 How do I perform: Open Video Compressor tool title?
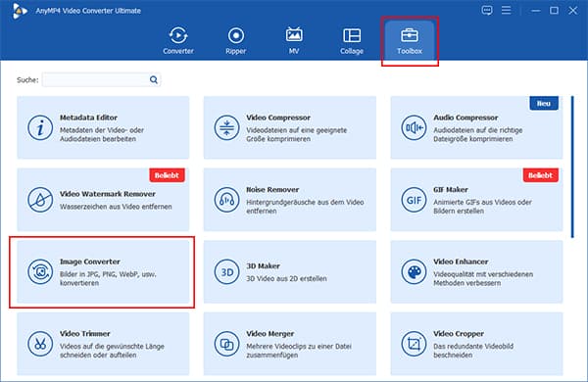pos(278,118)
